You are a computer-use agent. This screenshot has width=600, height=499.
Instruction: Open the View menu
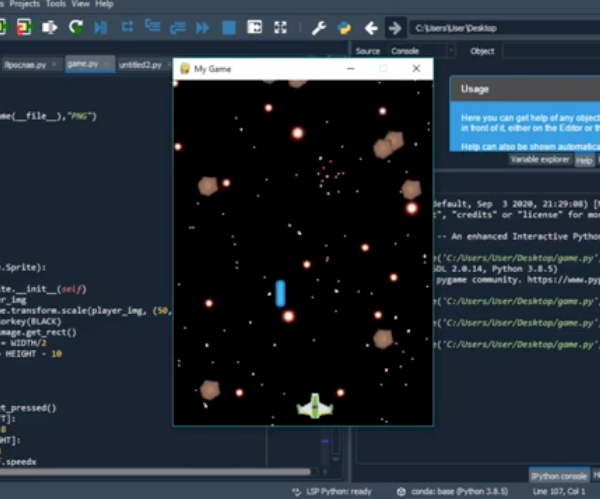point(80,4)
